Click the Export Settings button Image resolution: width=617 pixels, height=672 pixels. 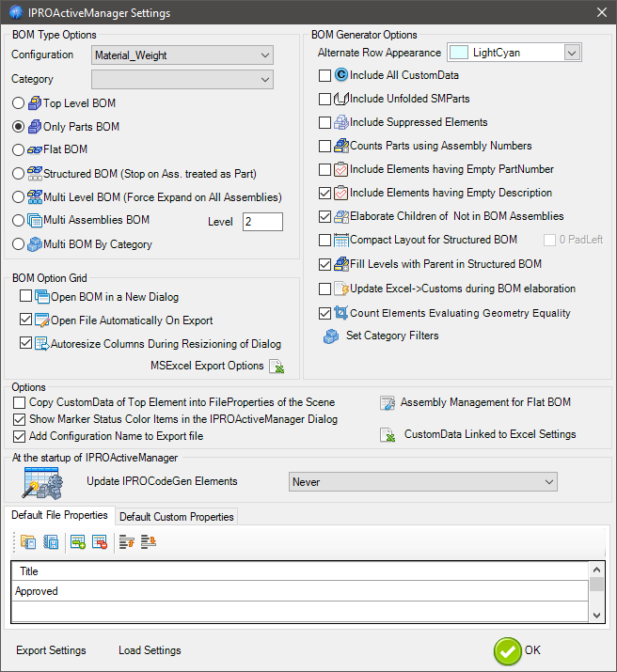tap(51, 650)
